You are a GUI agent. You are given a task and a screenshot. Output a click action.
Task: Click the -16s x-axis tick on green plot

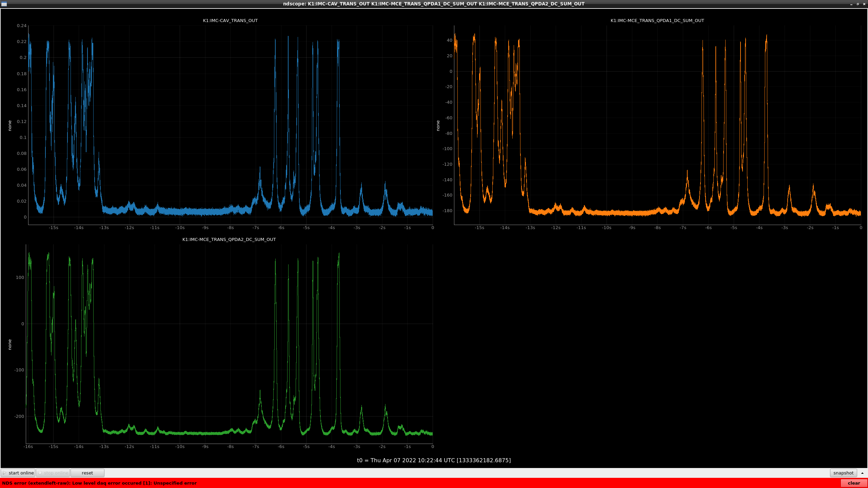tap(28, 446)
